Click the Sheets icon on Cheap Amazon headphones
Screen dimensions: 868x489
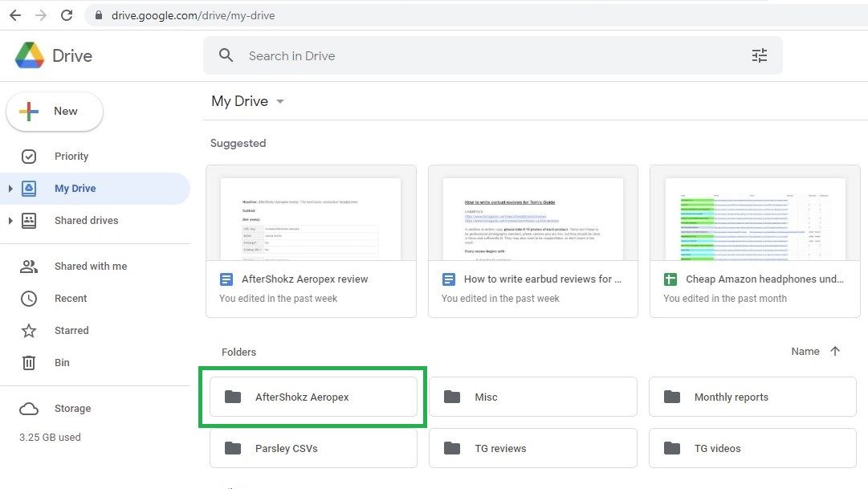[670, 279]
